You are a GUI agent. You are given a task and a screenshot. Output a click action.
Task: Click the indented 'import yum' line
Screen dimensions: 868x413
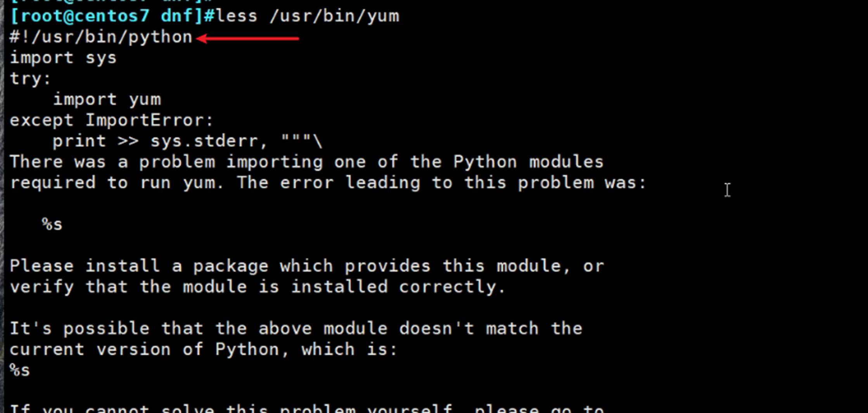[x=107, y=100]
